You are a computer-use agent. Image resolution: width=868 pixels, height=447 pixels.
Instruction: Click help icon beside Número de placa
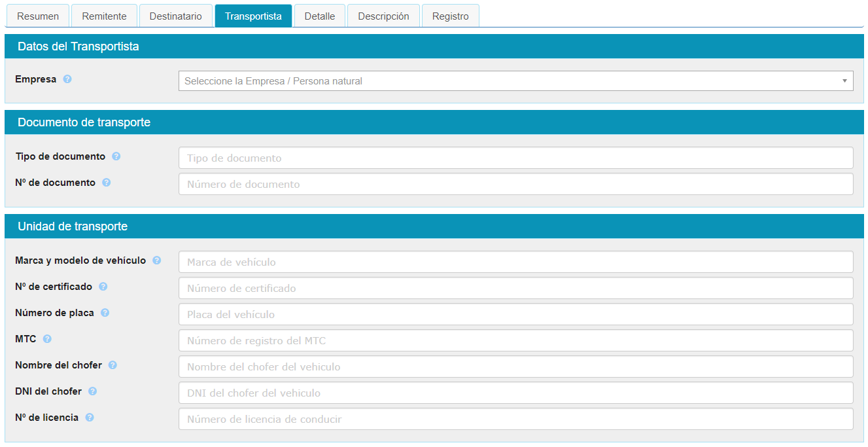pos(105,313)
